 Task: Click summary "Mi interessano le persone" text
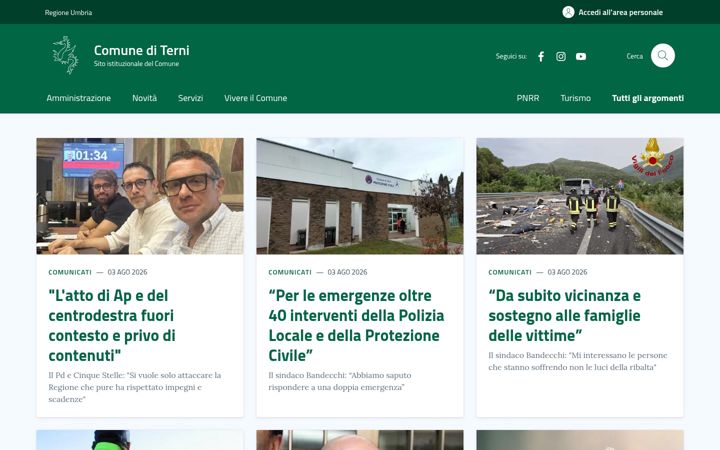tap(578, 361)
